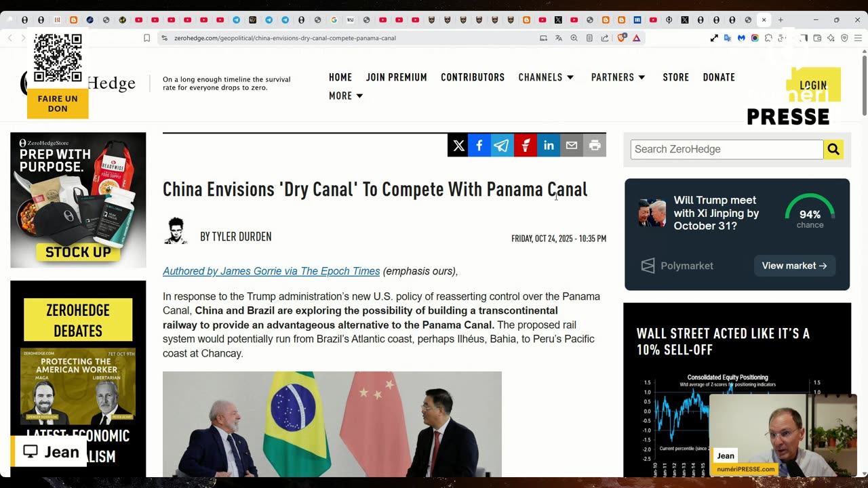Open CONTRIBUTORS page

[x=473, y=77]
